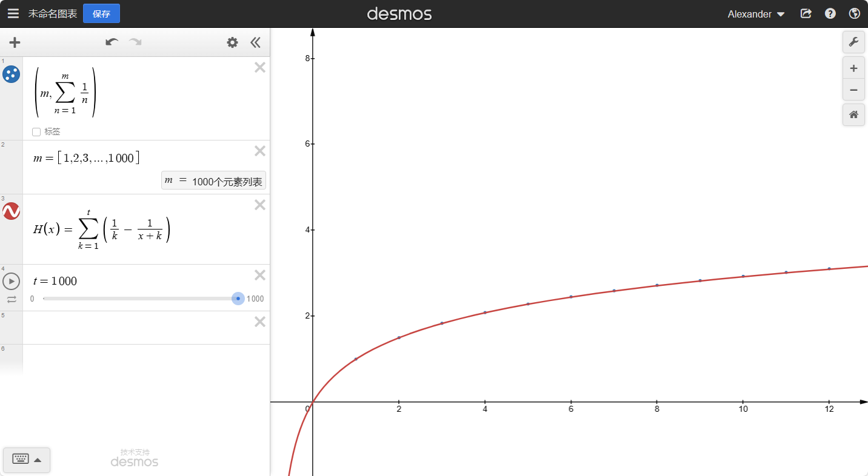Click into empty expression row 6
The width and height of the screenshot is (868, 476).
click(146, 359)
